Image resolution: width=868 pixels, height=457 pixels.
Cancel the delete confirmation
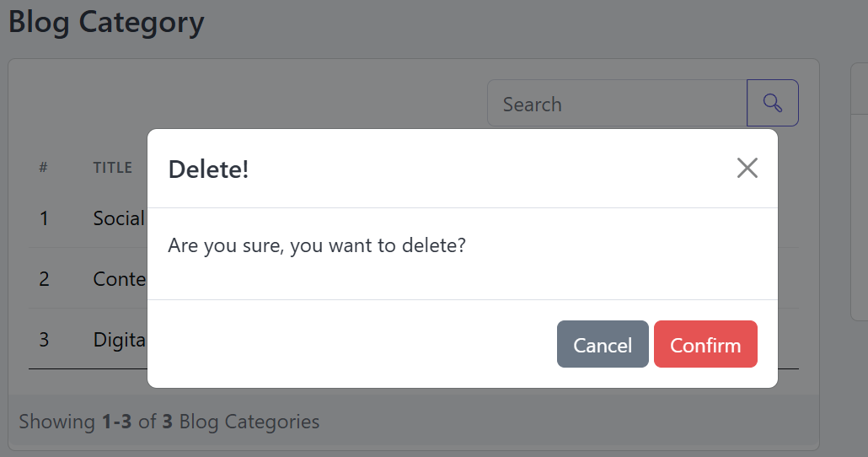click(x=603, y=344)
